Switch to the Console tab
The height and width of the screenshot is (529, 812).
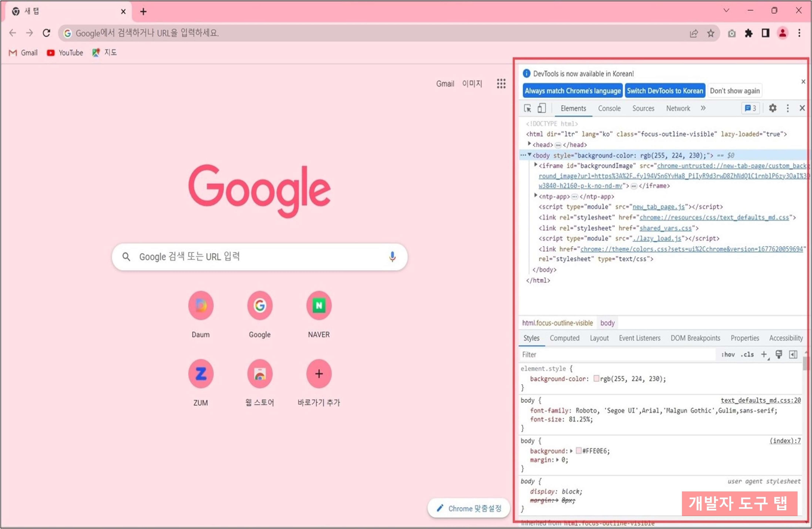click(609, 108)
